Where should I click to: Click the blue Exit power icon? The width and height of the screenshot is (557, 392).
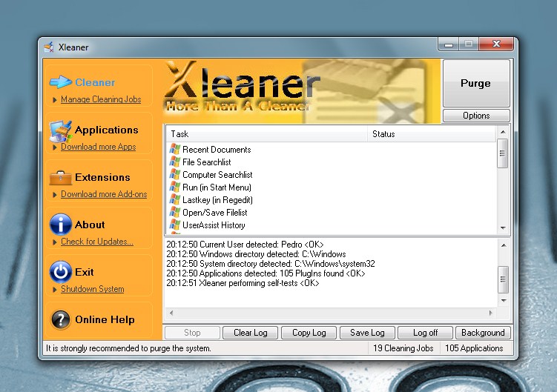pyautogui.click(x=60, y=272)
